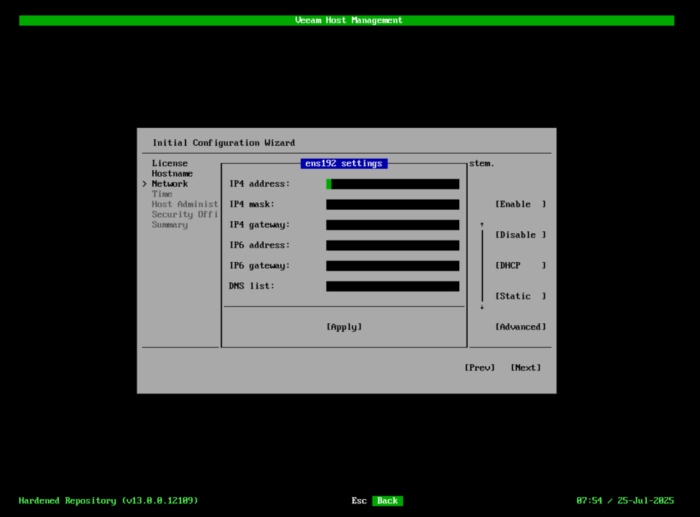Open the Host Administrator step
Viewport: 700px width, 517px height.
[x=185, y=204]
